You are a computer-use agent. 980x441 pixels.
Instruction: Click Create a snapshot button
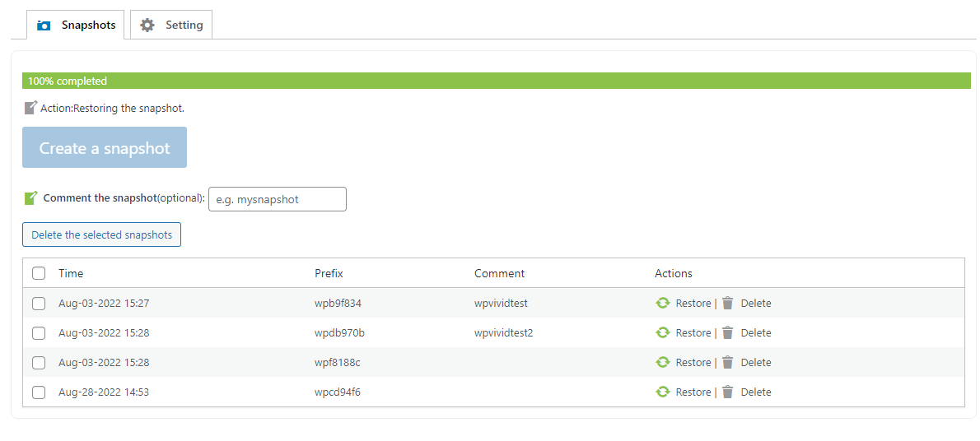click(x=105, y=147)
